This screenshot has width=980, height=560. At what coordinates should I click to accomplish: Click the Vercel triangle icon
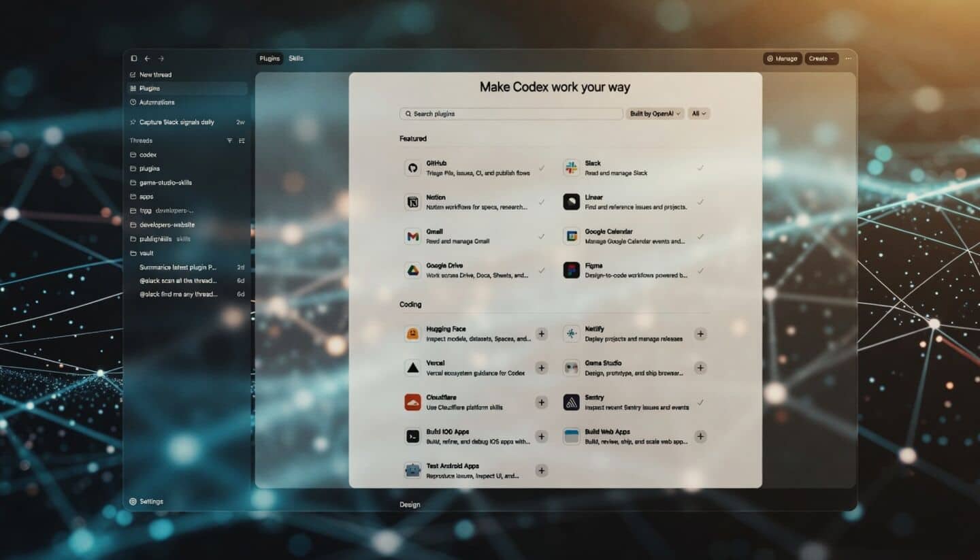(x=412, y=368)
